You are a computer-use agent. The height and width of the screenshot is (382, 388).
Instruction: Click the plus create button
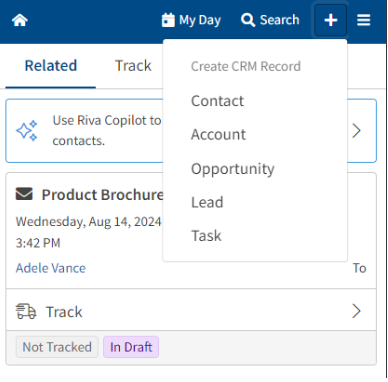pos(330,20)
